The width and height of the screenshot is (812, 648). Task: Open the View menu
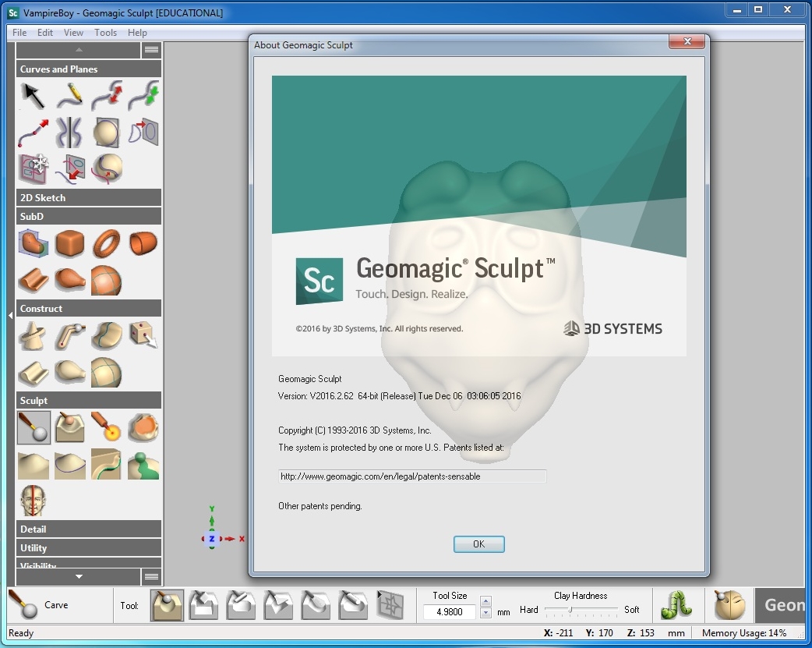point(73,33)
